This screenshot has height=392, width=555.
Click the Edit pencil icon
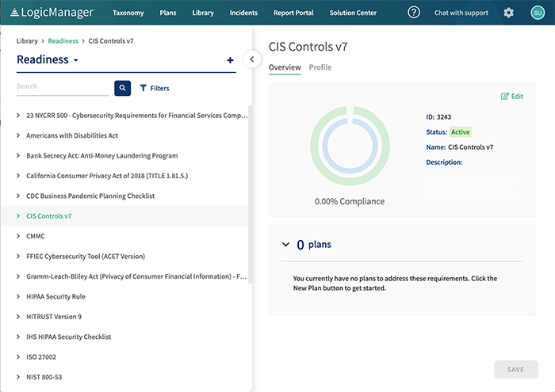tap(505, 96)
